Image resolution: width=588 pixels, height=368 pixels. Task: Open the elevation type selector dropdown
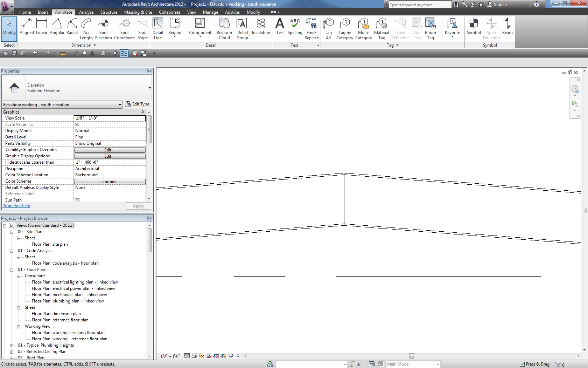tap(149, 88)
